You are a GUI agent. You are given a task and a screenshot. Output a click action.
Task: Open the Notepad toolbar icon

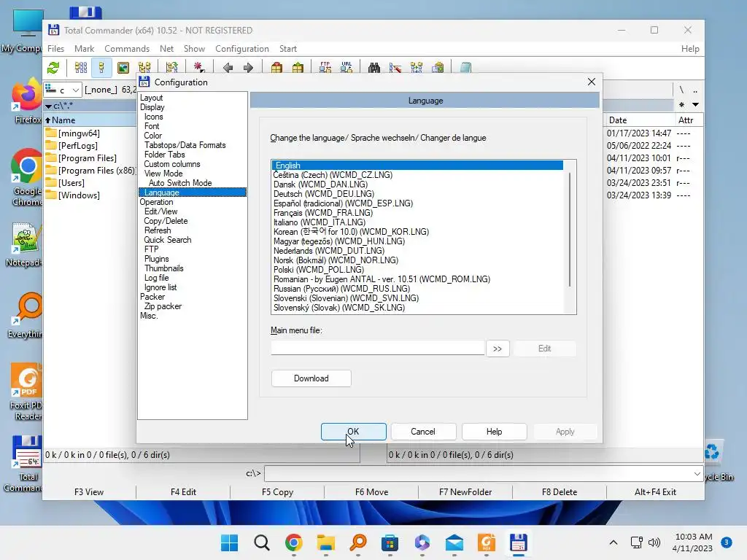pyautogui.click(x=465, y=68)
